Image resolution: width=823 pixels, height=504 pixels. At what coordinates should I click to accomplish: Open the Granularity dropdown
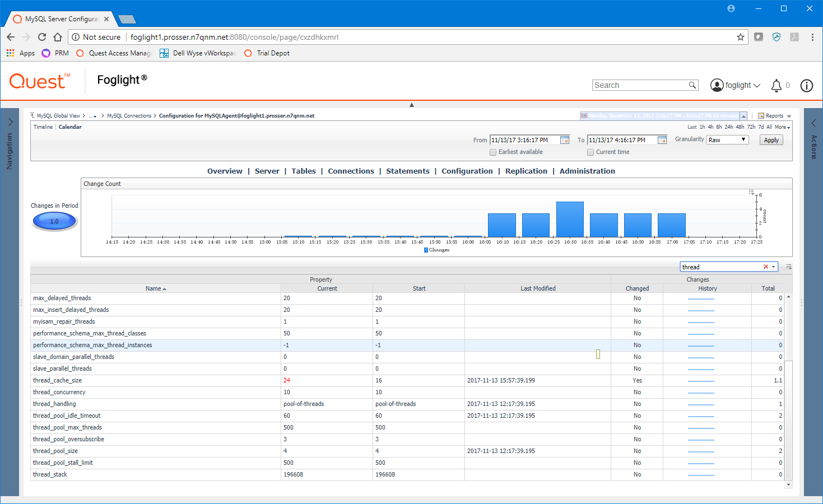click(x=727, y=140)
